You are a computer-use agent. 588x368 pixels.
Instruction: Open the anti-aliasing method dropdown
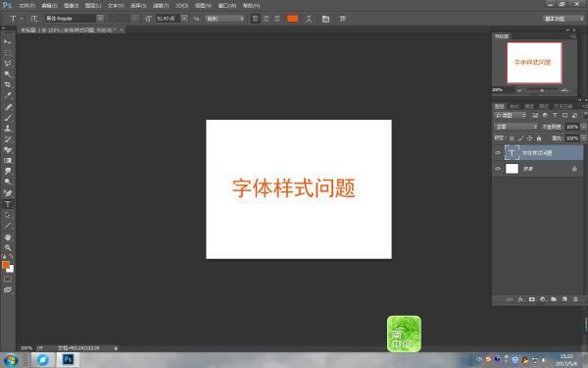point(224,19)
